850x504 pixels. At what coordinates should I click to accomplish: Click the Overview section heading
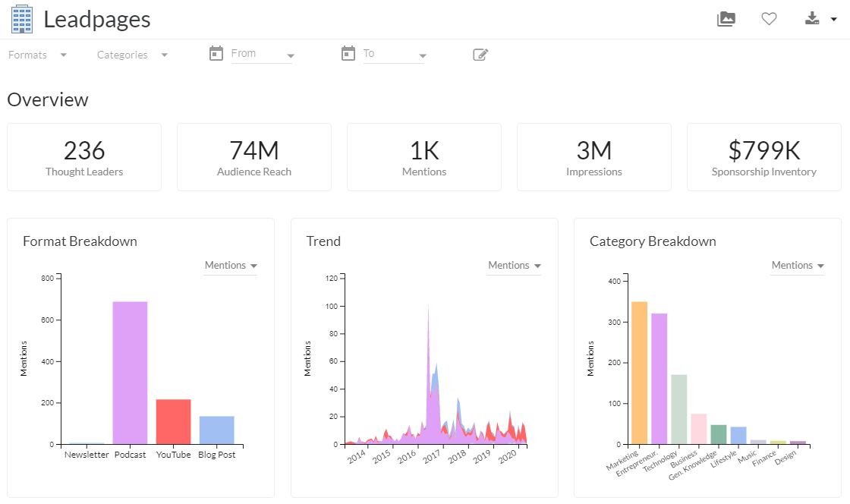coord(48,99)
